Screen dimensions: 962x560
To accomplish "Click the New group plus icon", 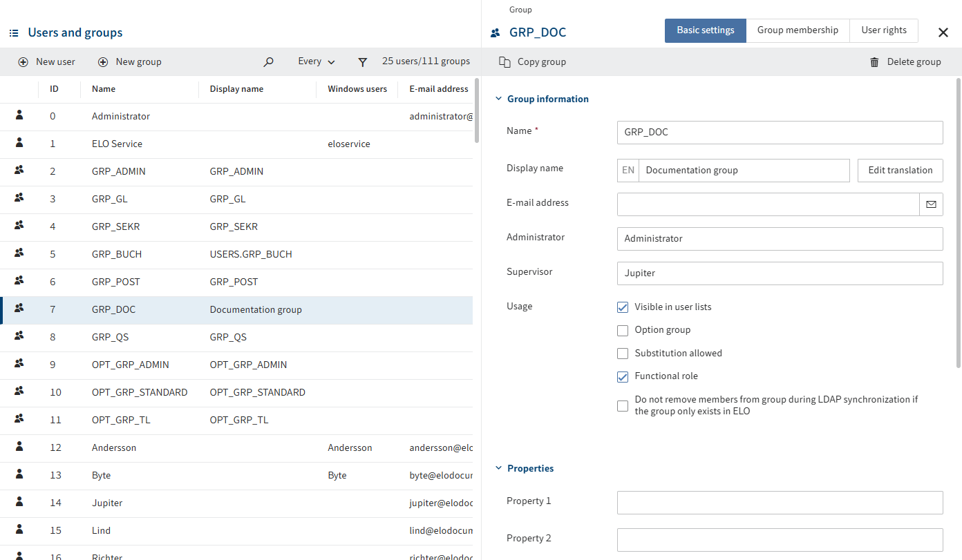I will [103, 62].
